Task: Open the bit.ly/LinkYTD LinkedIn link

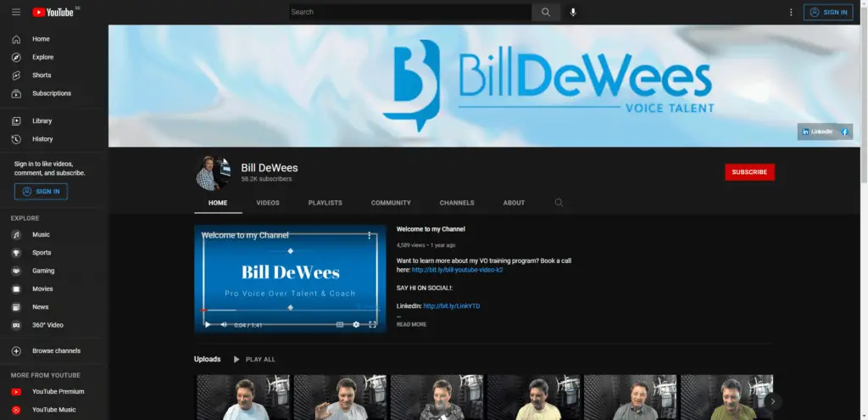Action: pyautogui.click(x=452, y=305)
